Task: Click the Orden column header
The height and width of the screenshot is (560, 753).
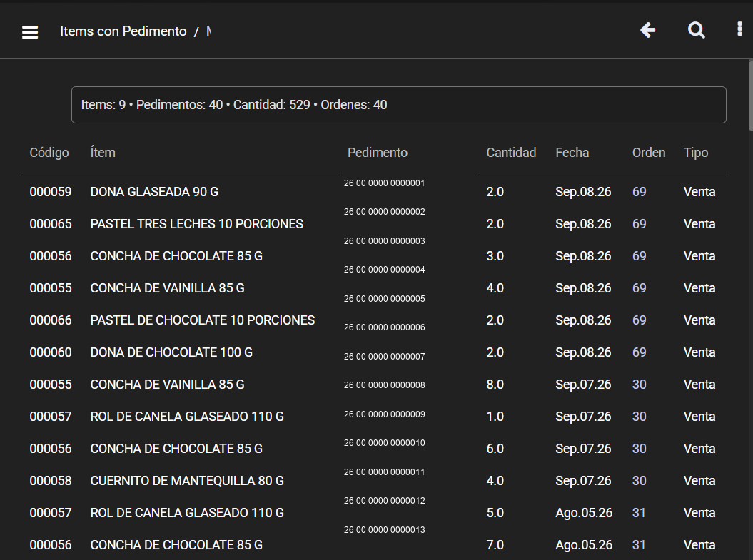Action: pos(649,153)
